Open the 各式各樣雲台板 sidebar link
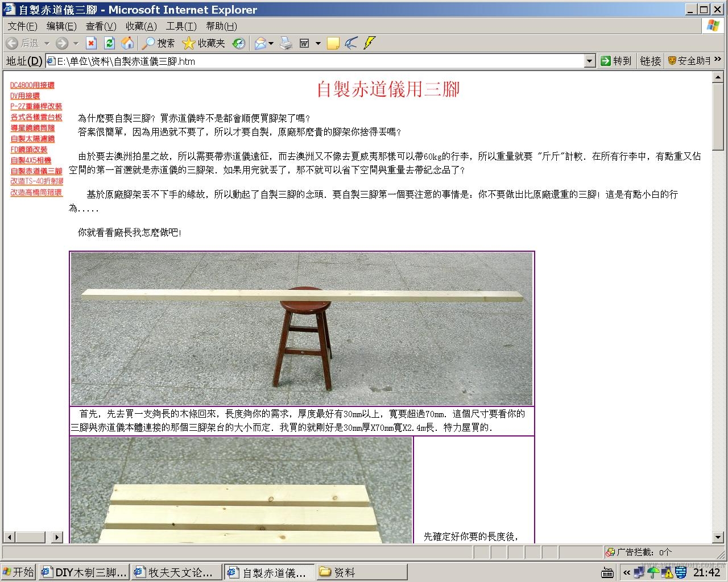This screenshot has height=582, width=728. pyautogui.click(x=36, y=118)
